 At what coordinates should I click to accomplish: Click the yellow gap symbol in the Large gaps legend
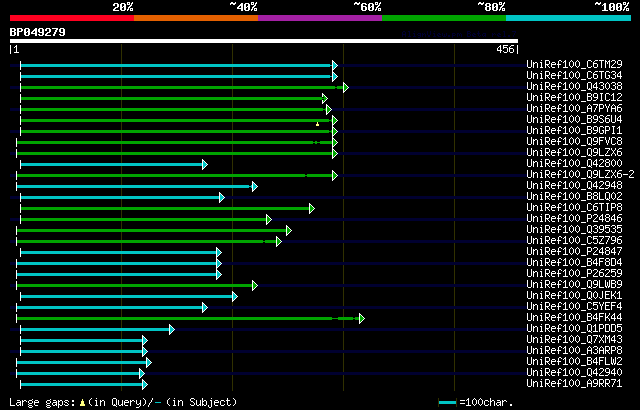coord(82,403)
